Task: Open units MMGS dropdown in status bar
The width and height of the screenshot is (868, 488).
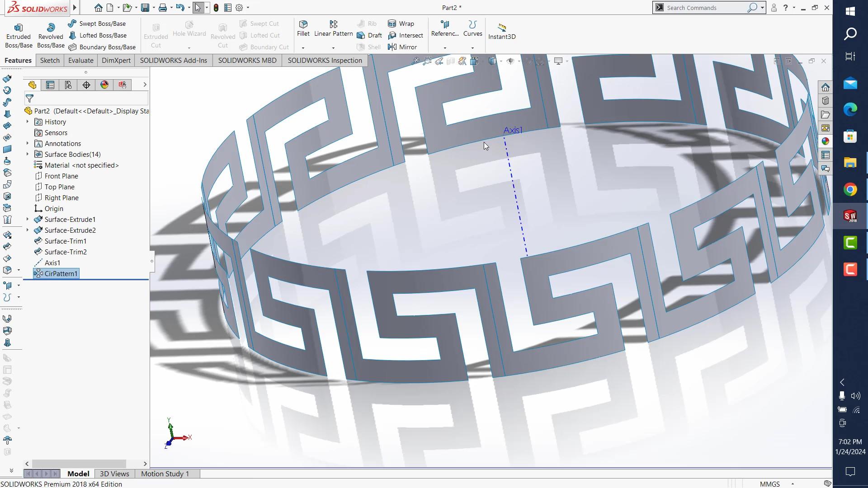Action: coord(793,484)
